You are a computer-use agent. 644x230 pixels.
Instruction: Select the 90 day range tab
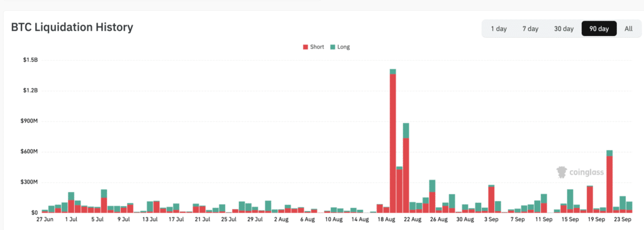[599, 29]
